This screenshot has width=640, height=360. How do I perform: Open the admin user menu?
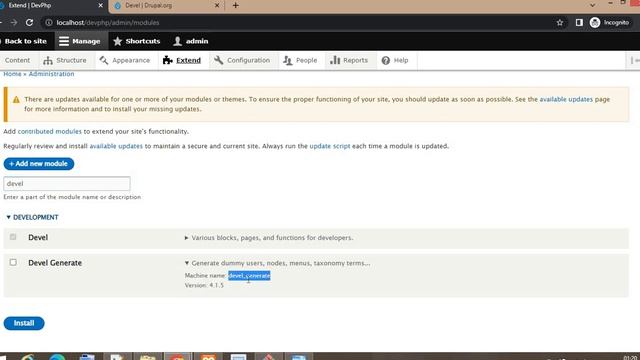tap(191, 41)
